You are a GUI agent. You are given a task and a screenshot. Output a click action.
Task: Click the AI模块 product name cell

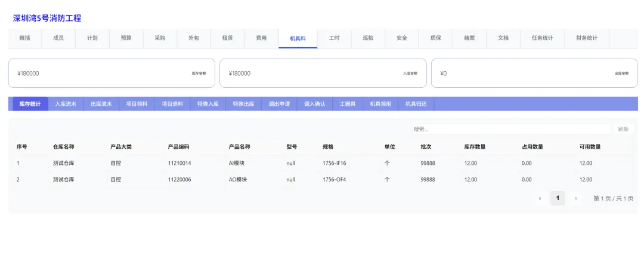tap(238, 163)
